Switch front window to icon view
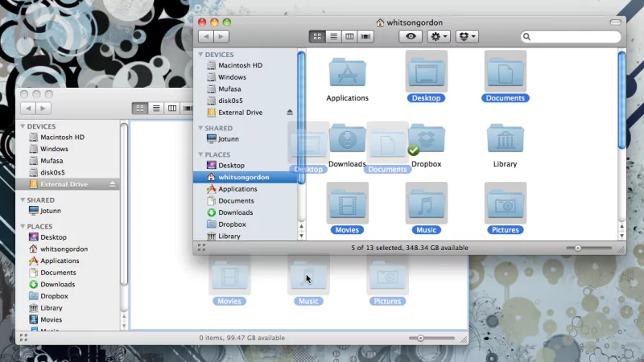The image size is (644, 362). click(317, 36)
